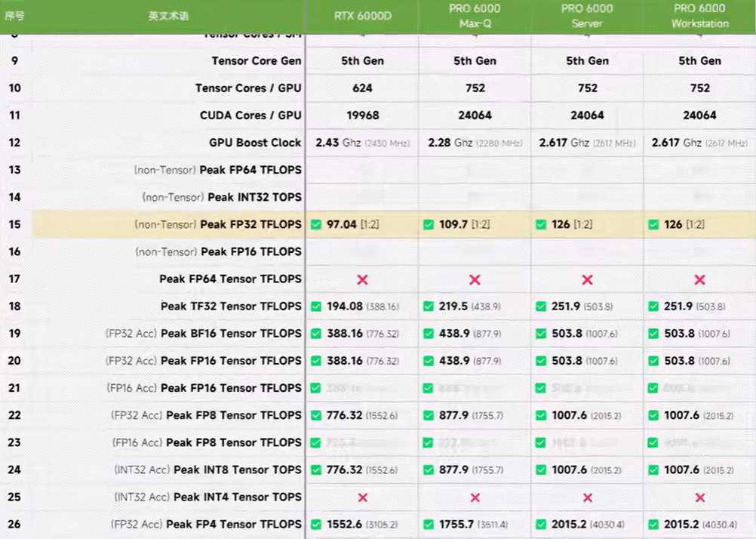Click the yellow highlighted Peak FP32 TFLOPS label

tap(250, 224)
